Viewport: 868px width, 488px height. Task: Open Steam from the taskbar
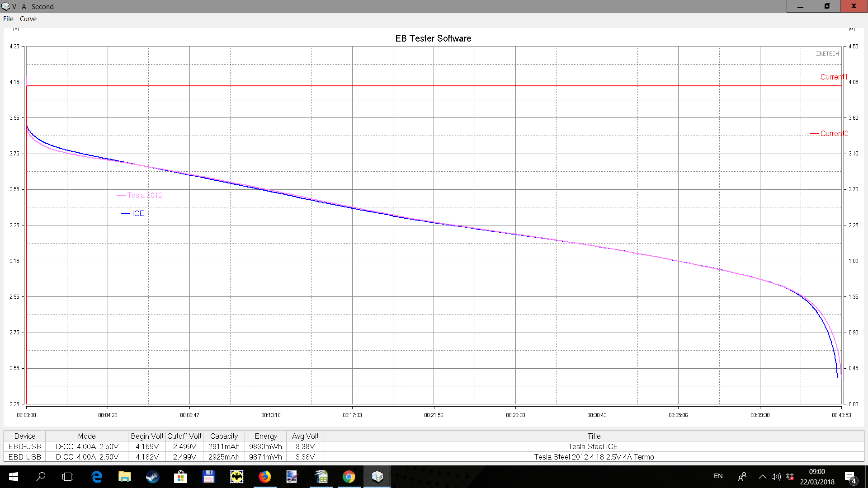[152, 477]
